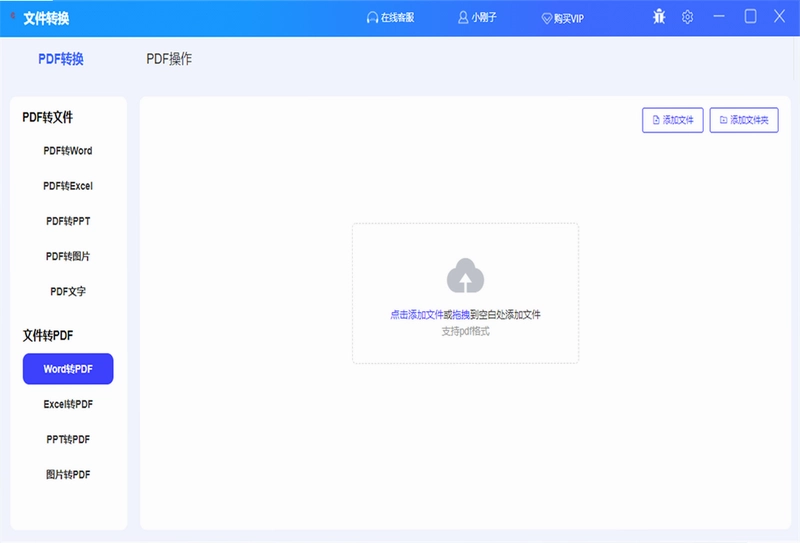Viewport: 800px width, 543px height.
Task: Switch to the PDF操作 tab
Action: click(x=169, y=59)
